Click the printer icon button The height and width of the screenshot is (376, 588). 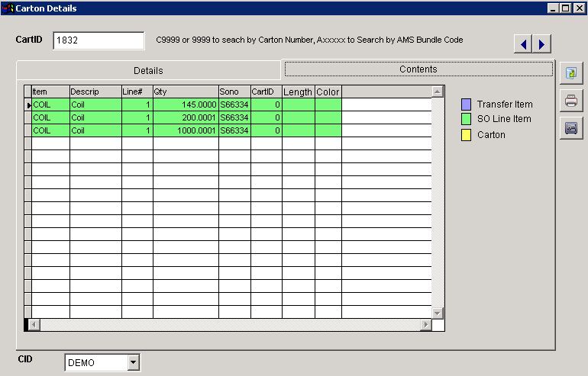click(x=570, y=100)
